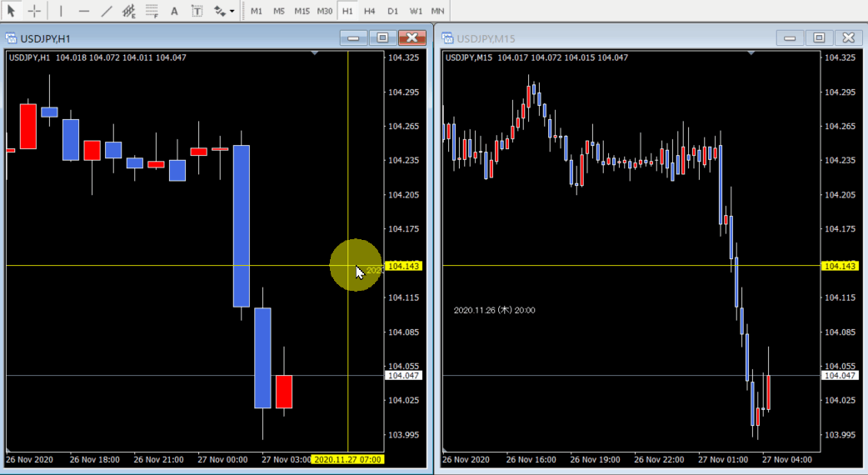Click the 27 Nov 04:00 time axis label in M15 chart
The height and width of the screenshot is (475, 868).
786,459
